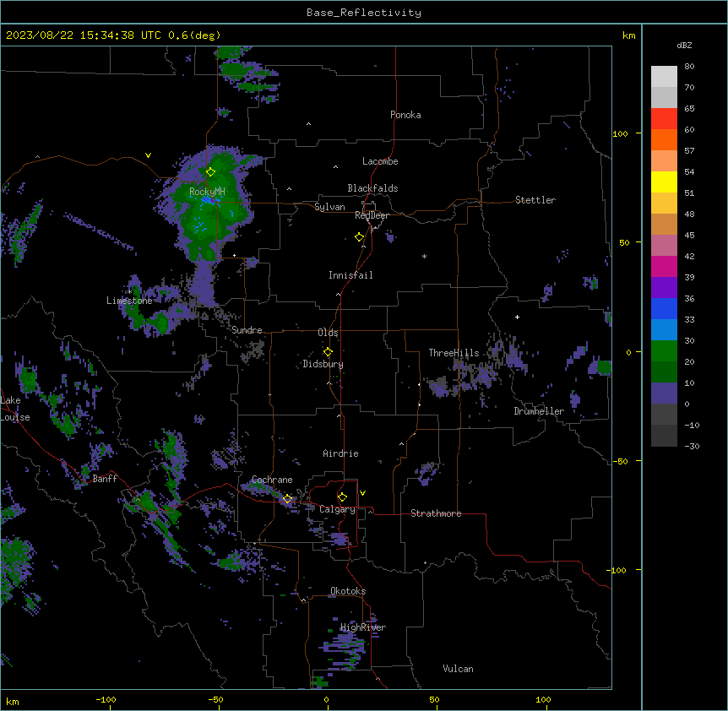The height and width of the screenshot is (711, 728).
Task: Select the bright yellow swatch in the legend
Action: [x=664, y=182]
